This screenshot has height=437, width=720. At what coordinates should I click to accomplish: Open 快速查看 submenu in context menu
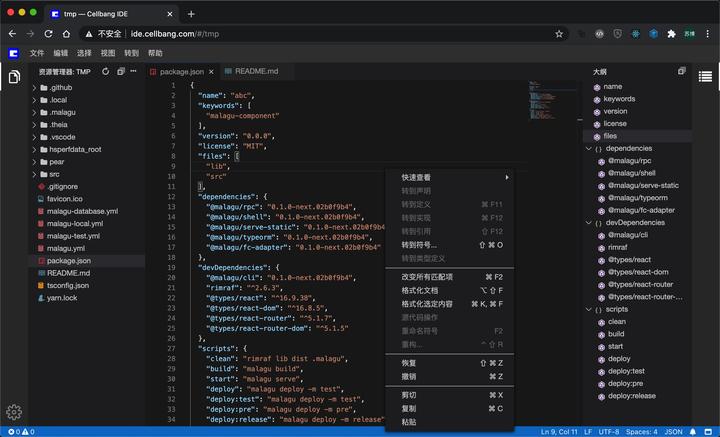(450, 178)
